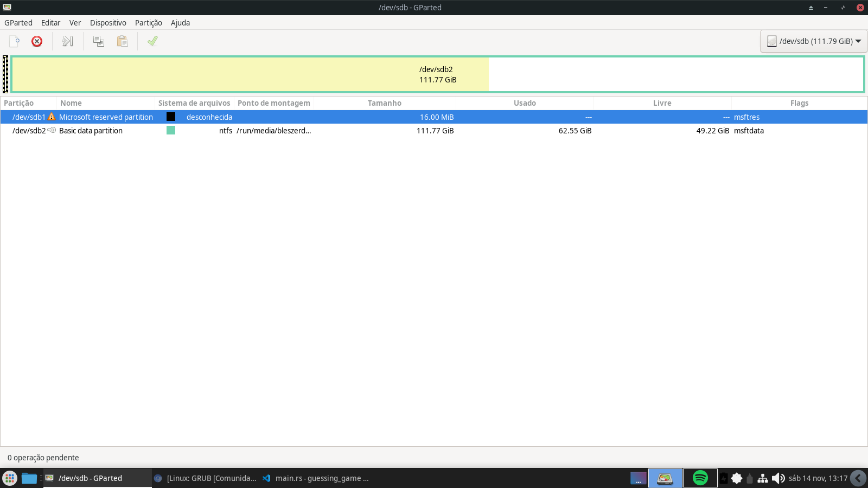The image size is (868, 488).
Task: Open the Editar menu
Action: pyautogui.click(x=50, y=23)
